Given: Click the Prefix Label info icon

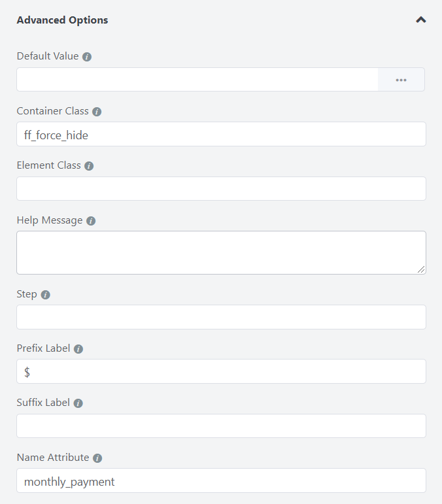Looking at the screenshot, I should (78, 349).
